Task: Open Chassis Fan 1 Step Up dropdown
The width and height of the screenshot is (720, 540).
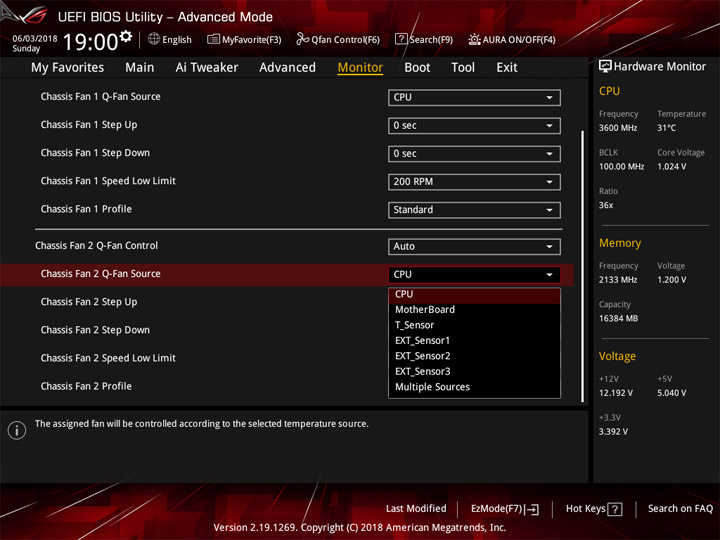Action: tap(474, 125)
